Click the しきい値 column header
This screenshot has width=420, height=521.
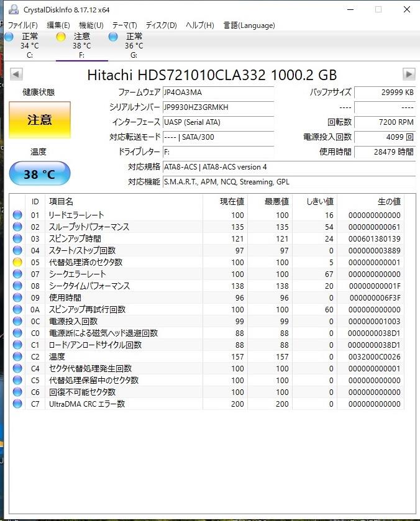(x=314, y=201)
